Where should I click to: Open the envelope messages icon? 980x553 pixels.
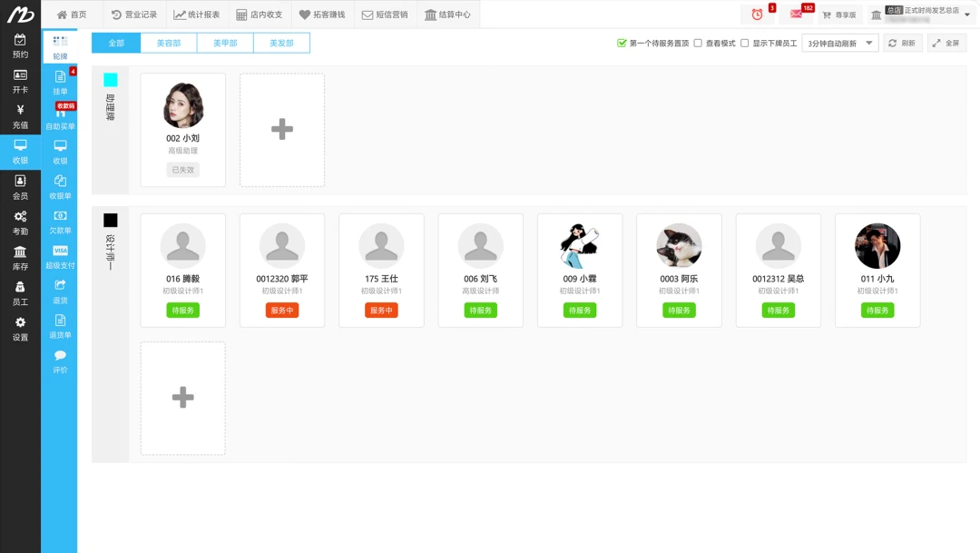[796, 15]
